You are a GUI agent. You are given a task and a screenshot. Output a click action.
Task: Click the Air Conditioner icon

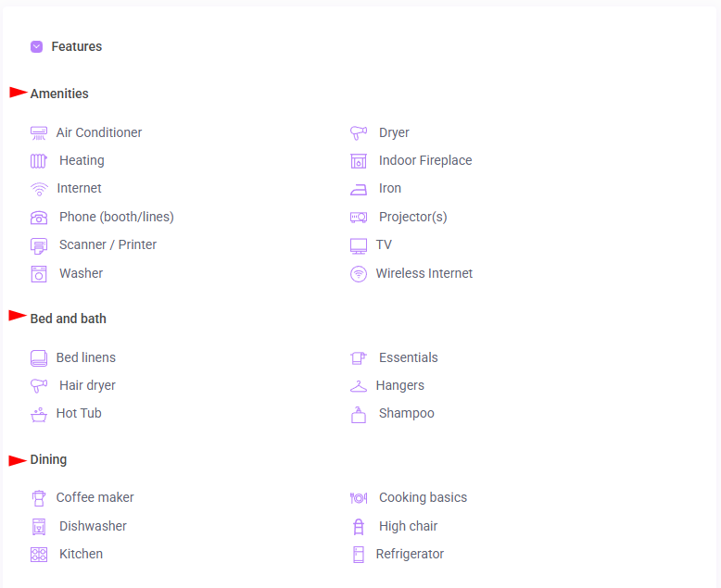[39, 133]
